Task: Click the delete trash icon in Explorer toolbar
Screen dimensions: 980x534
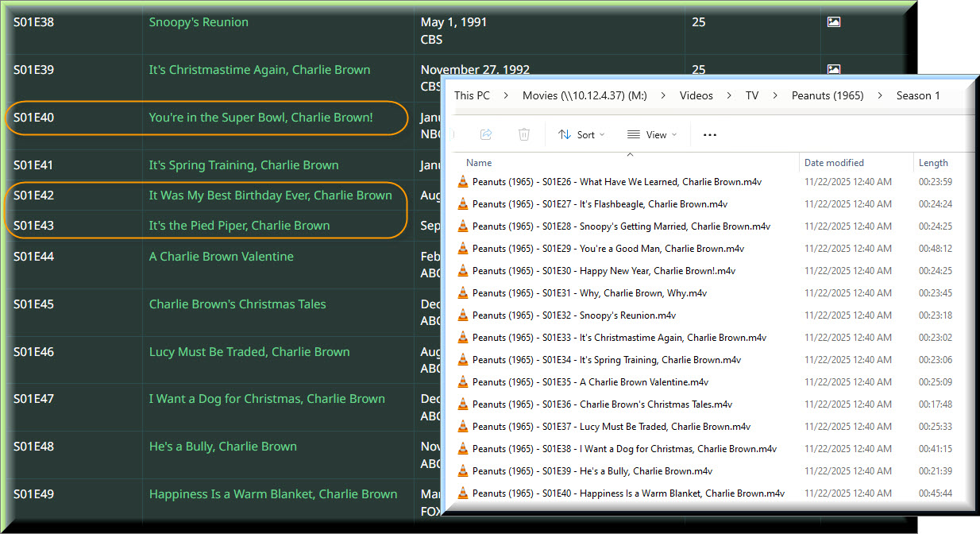Action: [524, 134]
